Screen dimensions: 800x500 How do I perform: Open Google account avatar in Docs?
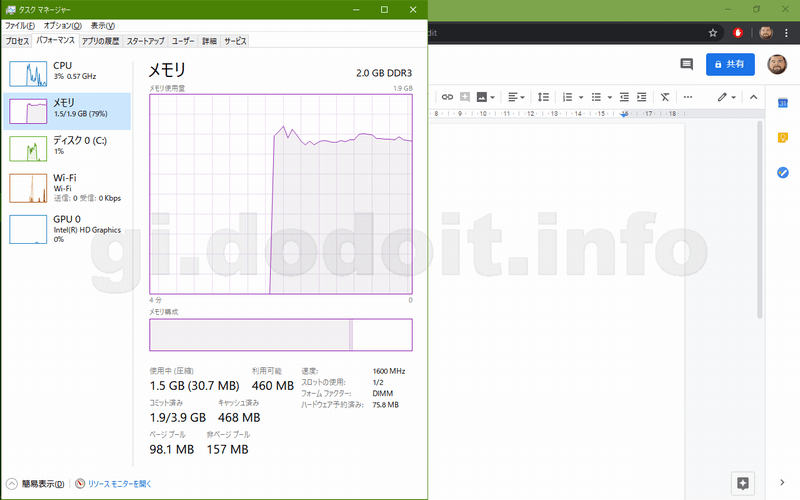[x=777, y=64]
